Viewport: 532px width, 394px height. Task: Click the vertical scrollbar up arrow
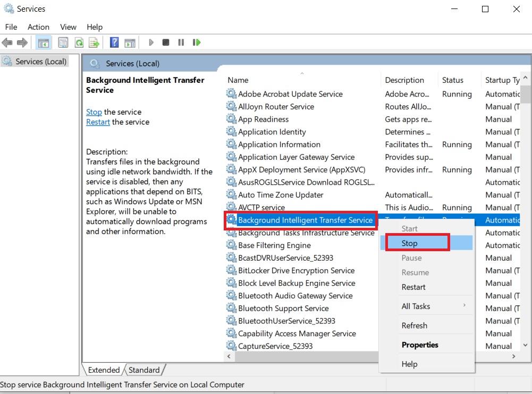(x=526, y=78)
